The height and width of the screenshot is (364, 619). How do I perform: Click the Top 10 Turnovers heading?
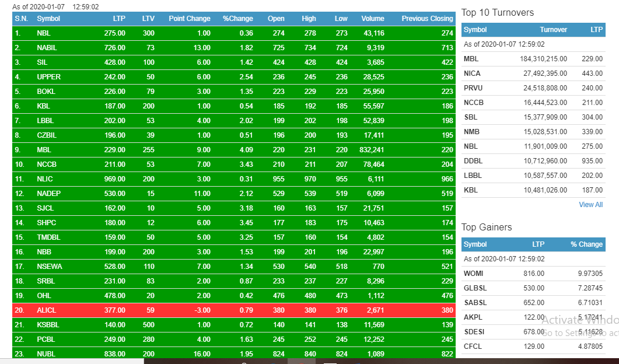[498, 13]
